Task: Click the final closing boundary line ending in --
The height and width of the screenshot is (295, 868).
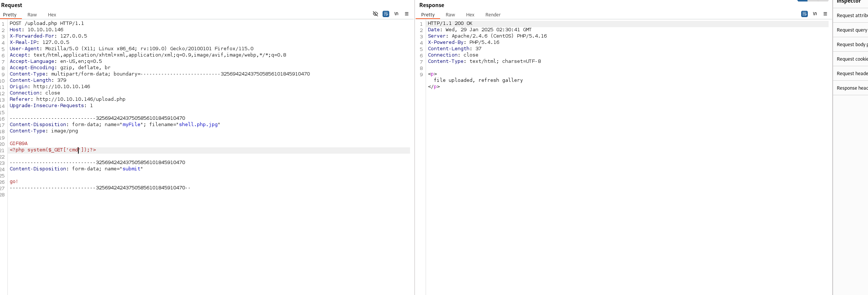Action: (100, 188)
